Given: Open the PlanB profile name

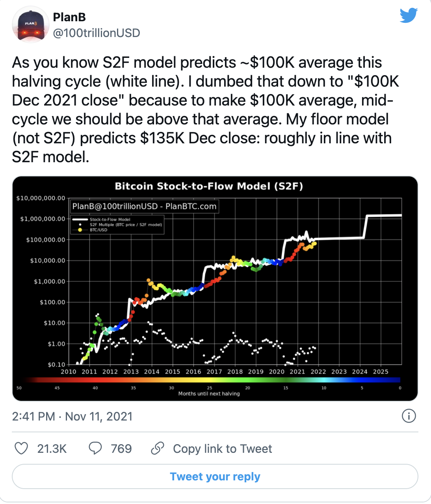Looking at the screenshot, I should (69, 17).
